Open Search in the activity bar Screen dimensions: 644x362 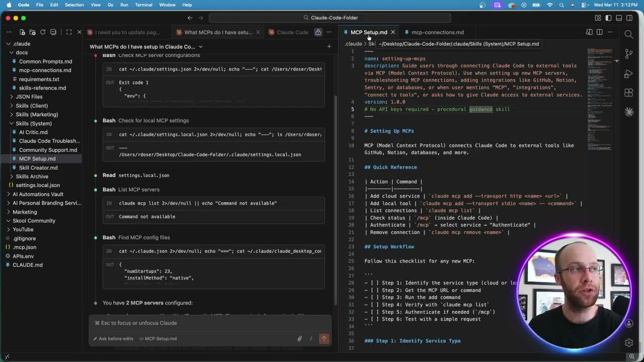point(629,34)
